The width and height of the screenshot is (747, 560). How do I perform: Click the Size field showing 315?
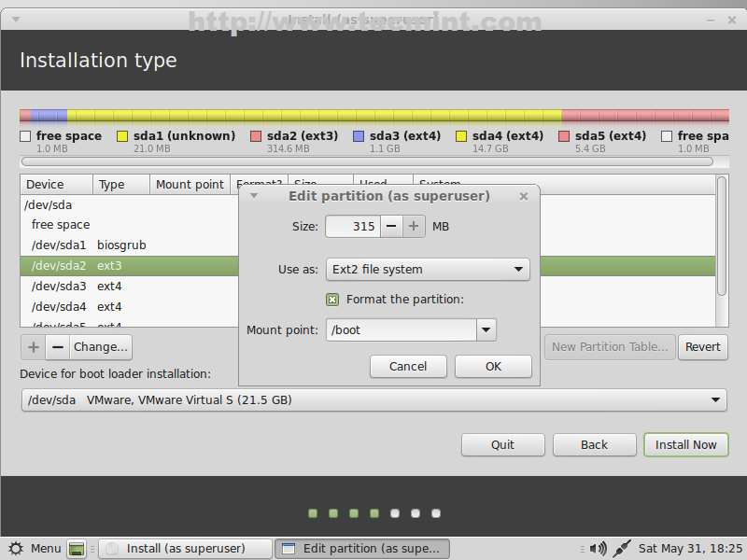click(353, 227)
